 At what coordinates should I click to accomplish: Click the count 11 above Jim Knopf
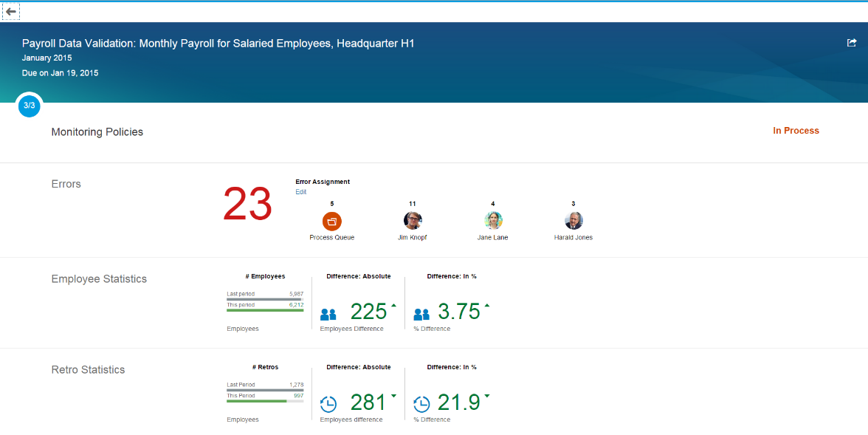pos(413,204)
